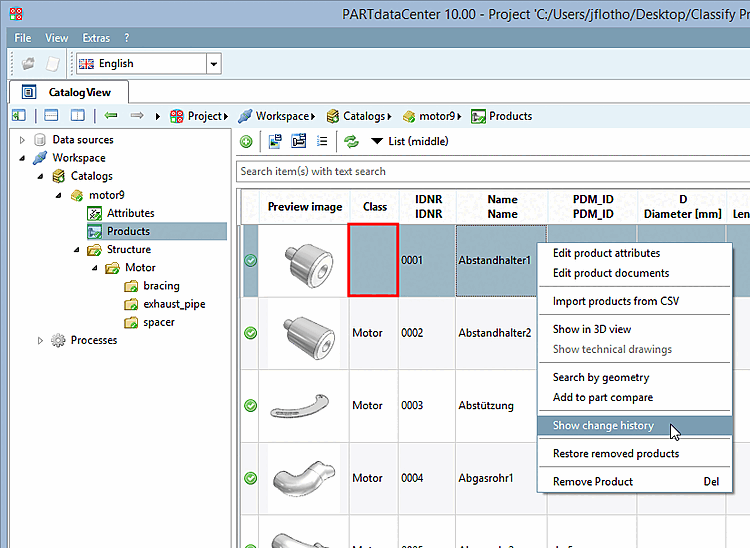Toggle green check status of Abgasrohr1 row
This screenshot has height=548, width=750.
[250, 478]
